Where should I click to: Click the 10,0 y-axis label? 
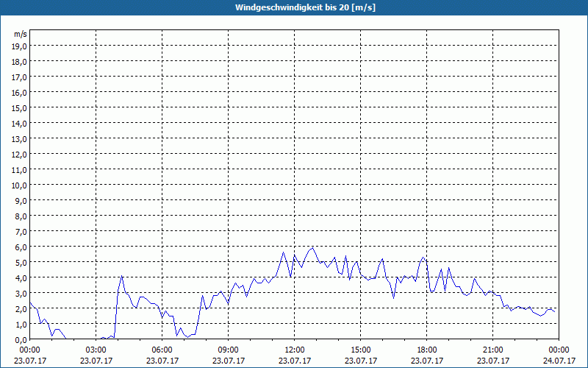(x=21, y=185)
